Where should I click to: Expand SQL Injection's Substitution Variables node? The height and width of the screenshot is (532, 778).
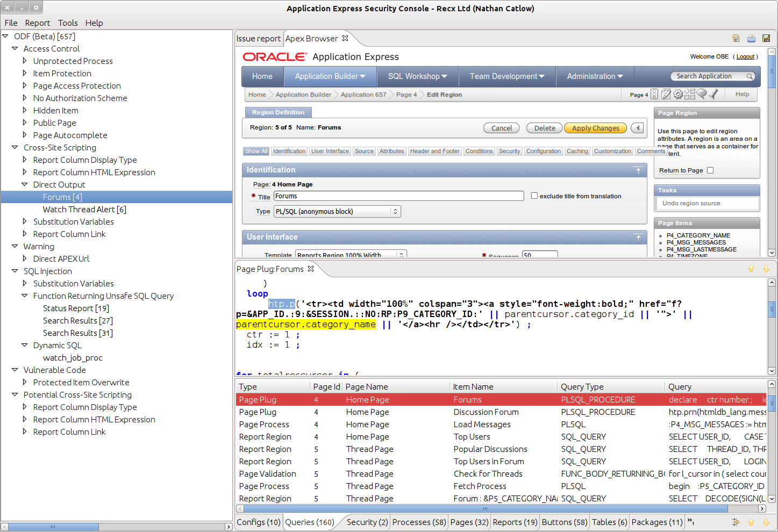tap(25, 283)
